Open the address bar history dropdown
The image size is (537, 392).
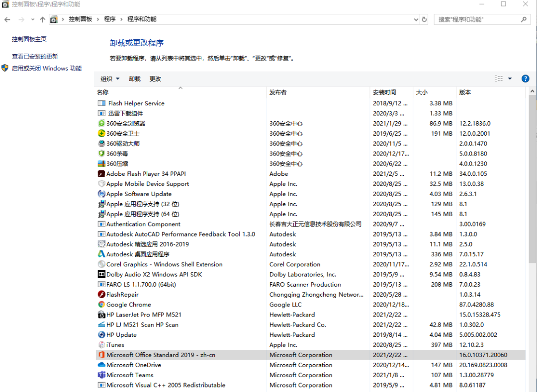click(x=416, y=19)
